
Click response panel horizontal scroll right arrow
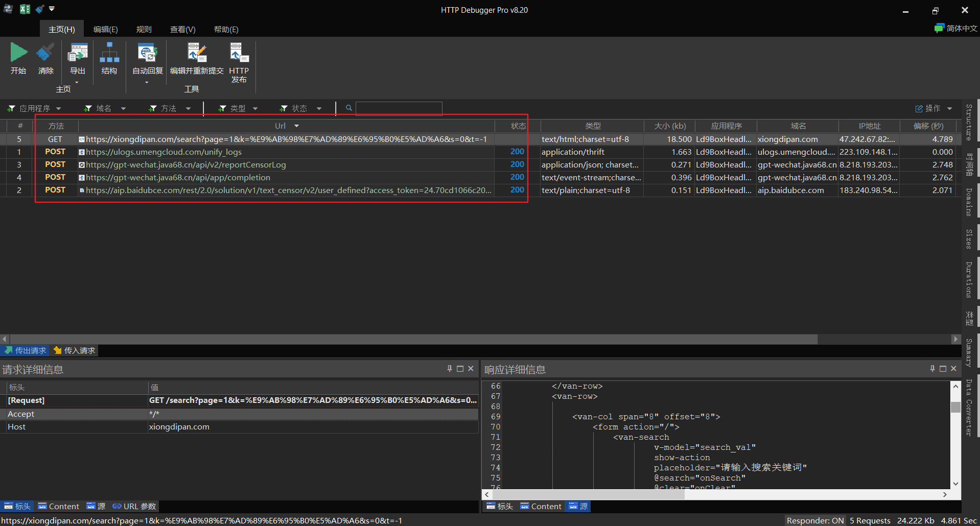click(x=945, y=494)
